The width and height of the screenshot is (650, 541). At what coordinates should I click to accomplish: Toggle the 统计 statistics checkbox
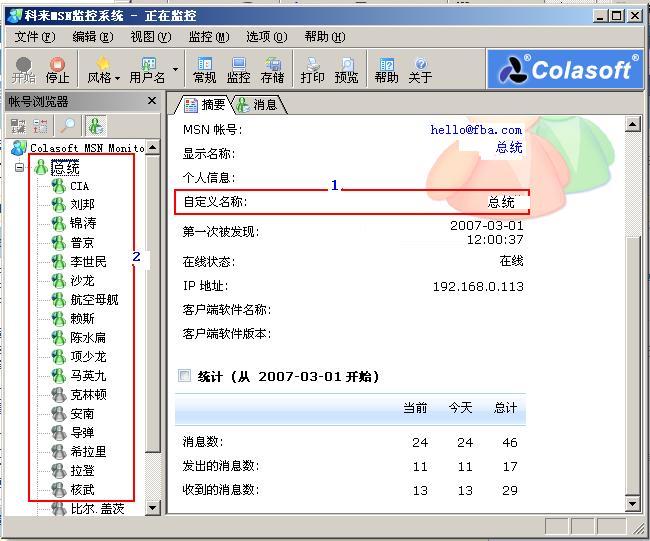(x=183, y=376)
